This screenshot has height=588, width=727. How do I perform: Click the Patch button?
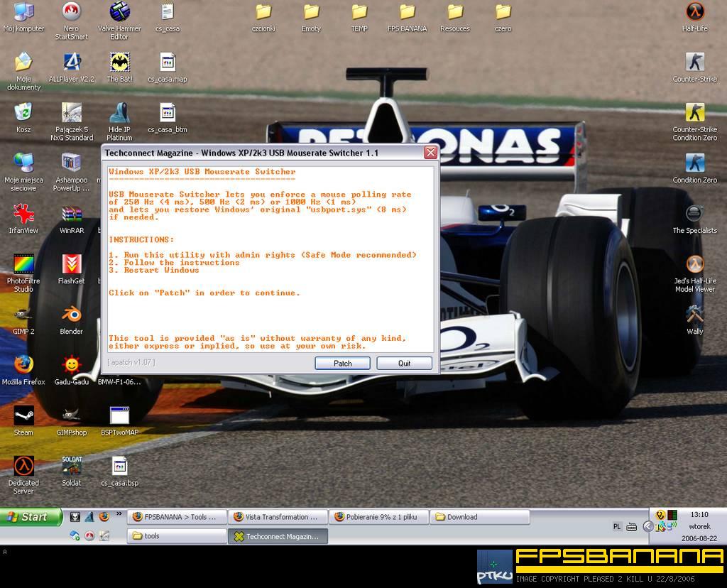(x=342, y=363)
